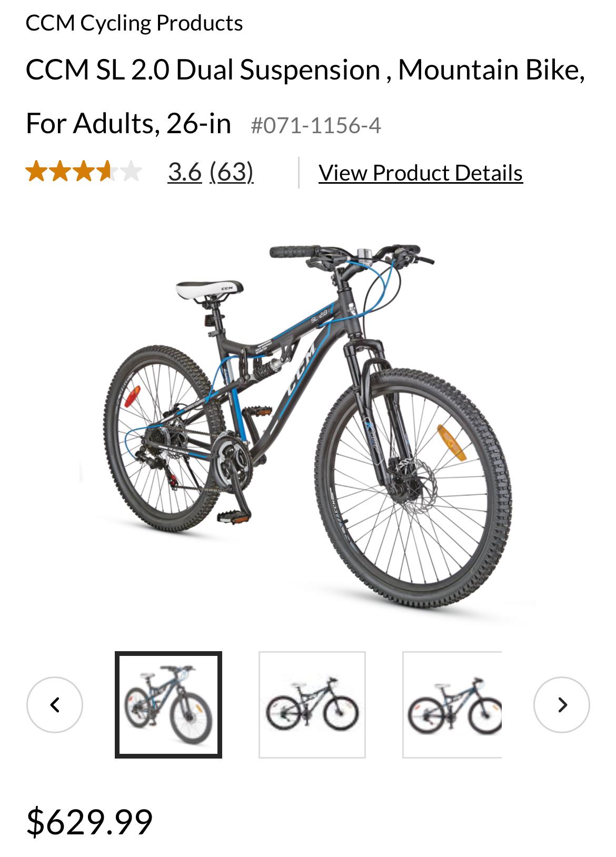Viewport: 616px width, 857px height.
Task: Open the CCM Cycling Products brand page
Action: (134, 23)
